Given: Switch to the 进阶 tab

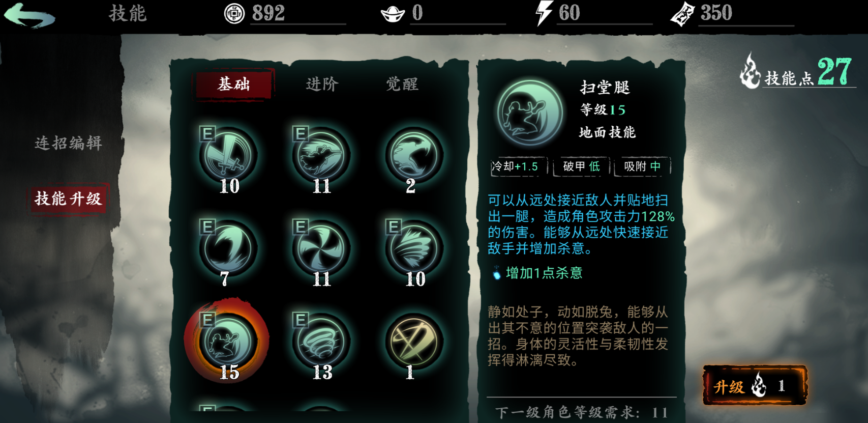Looking at the screenshot, I should coord(322,84).
